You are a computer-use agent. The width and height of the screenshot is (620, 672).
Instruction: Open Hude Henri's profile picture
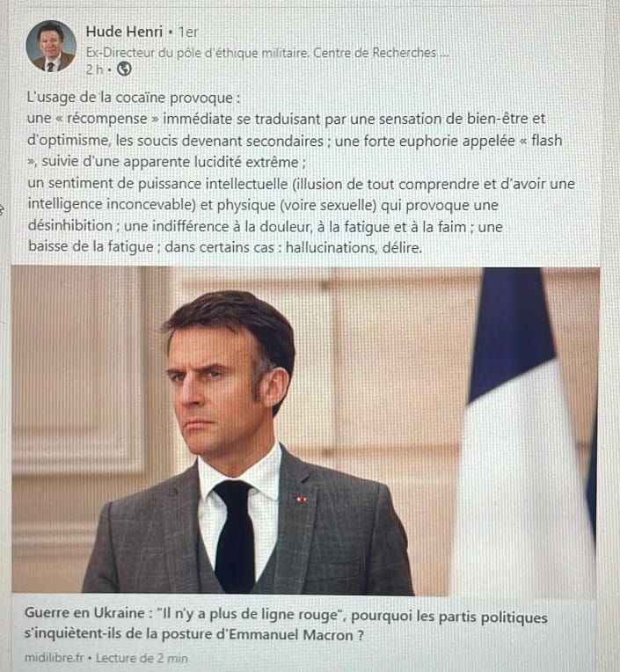tap(51, 47)
